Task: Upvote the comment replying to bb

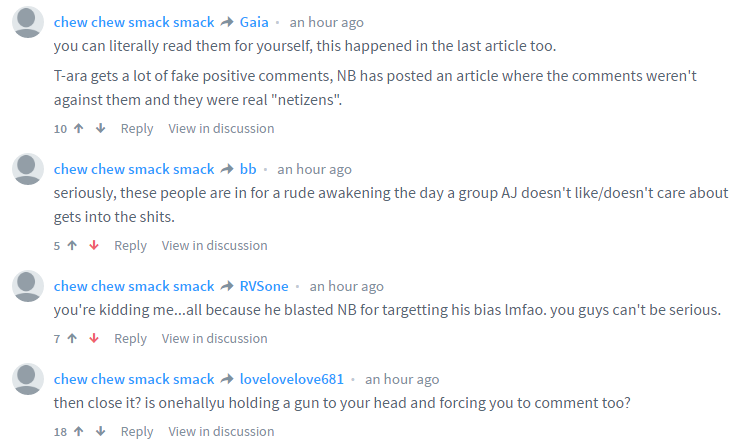Action: click(x=71, y=245)
